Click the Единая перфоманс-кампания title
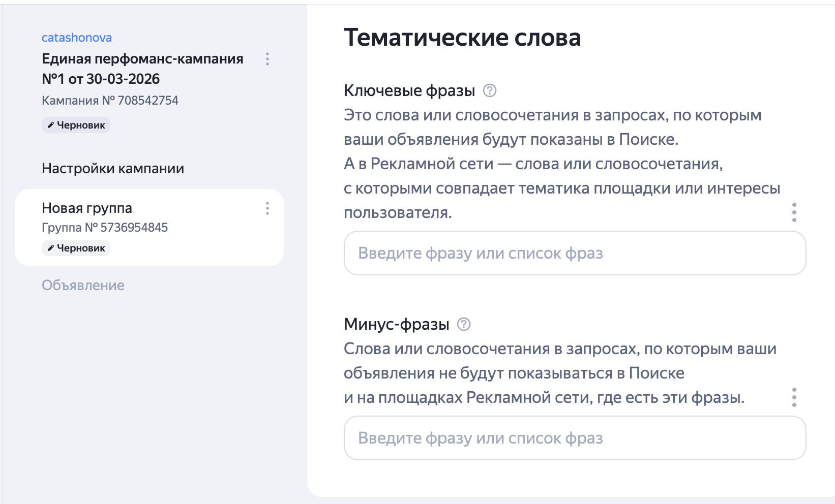The width and height of the screenshot is (835, 504). coord(142,69)
